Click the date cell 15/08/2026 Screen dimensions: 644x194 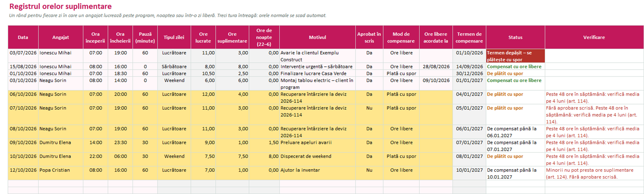23,67
